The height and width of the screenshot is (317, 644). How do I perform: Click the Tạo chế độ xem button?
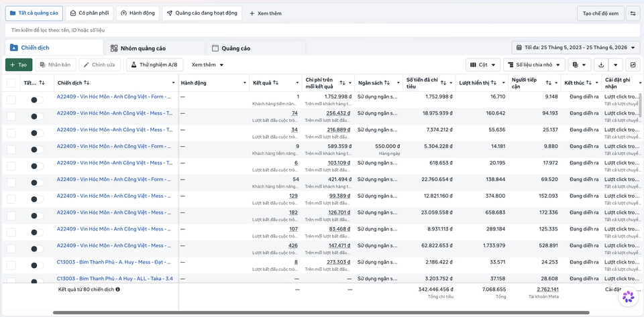pos(600,13)
